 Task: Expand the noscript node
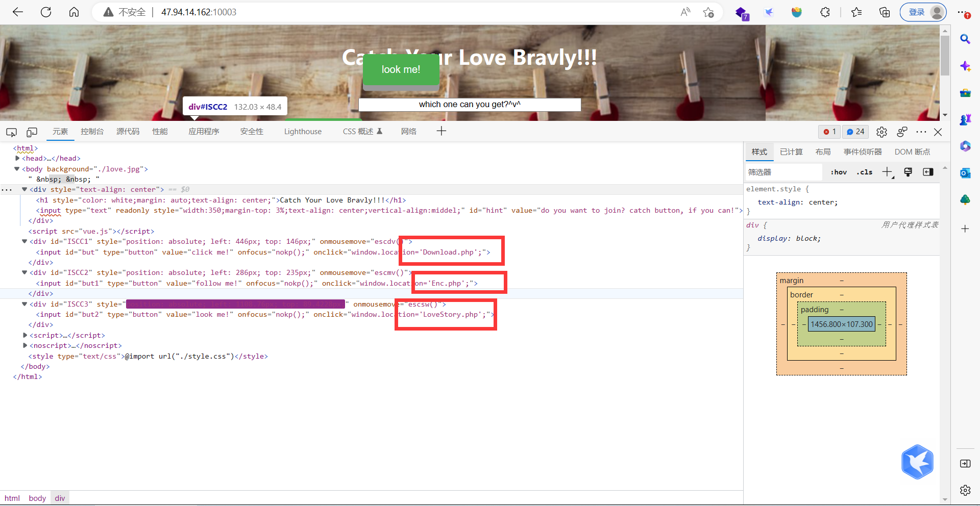click(x=25, y=345)
